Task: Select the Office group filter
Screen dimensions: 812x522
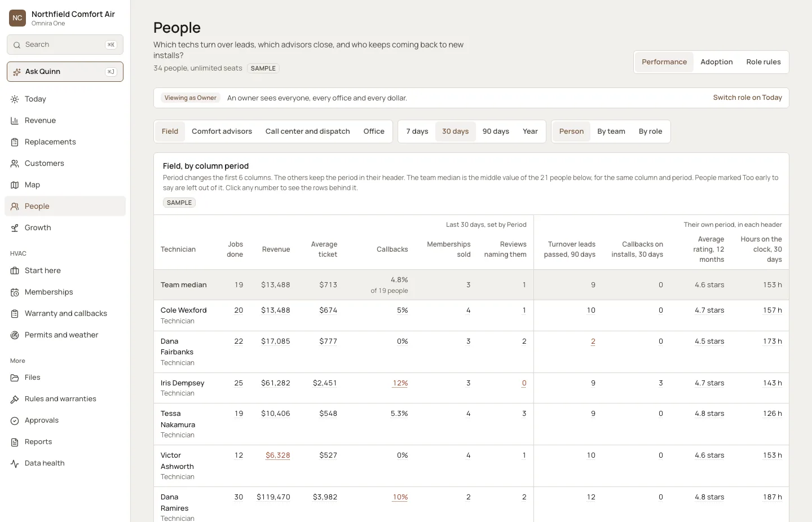Action: pyautogui.click(x=374, y=131)
